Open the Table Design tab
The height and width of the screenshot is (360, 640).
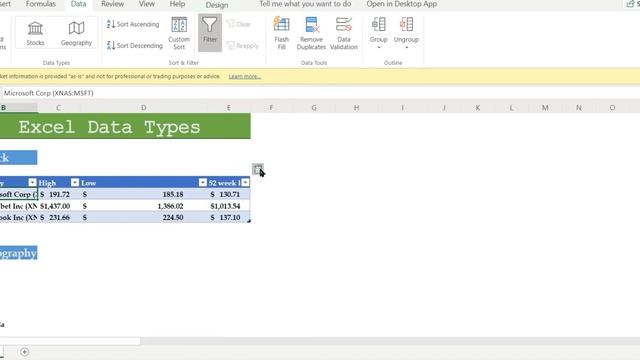click(x=217, y=5)
